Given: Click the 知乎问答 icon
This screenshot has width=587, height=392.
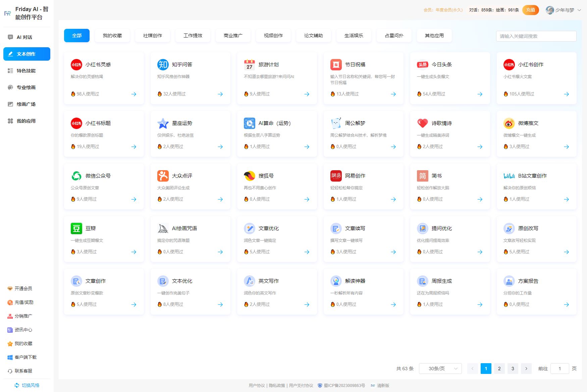Looking at the screenshot, I should click(x=163, y=65).
